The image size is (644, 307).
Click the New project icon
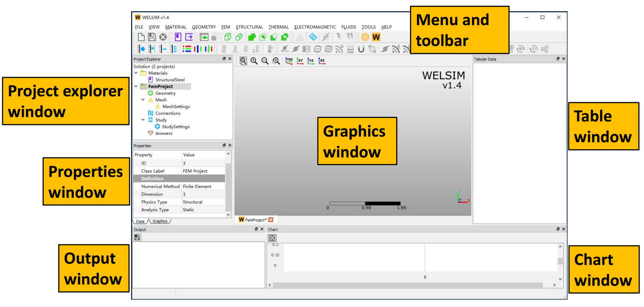(x=141, y=37)
